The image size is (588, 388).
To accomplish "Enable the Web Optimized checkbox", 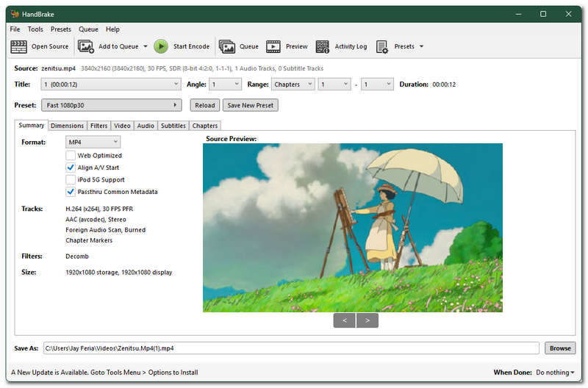I will click(x=71, y=155).
